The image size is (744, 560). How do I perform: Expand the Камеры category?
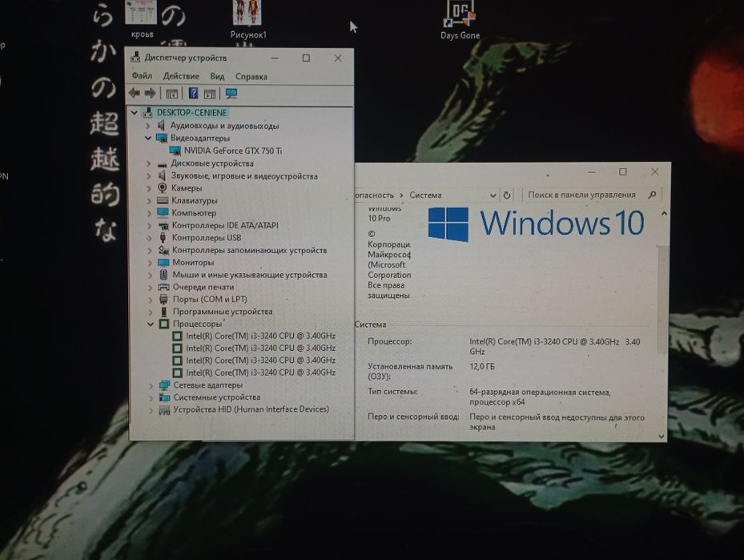pyautogui.click(x=148, y=188)
